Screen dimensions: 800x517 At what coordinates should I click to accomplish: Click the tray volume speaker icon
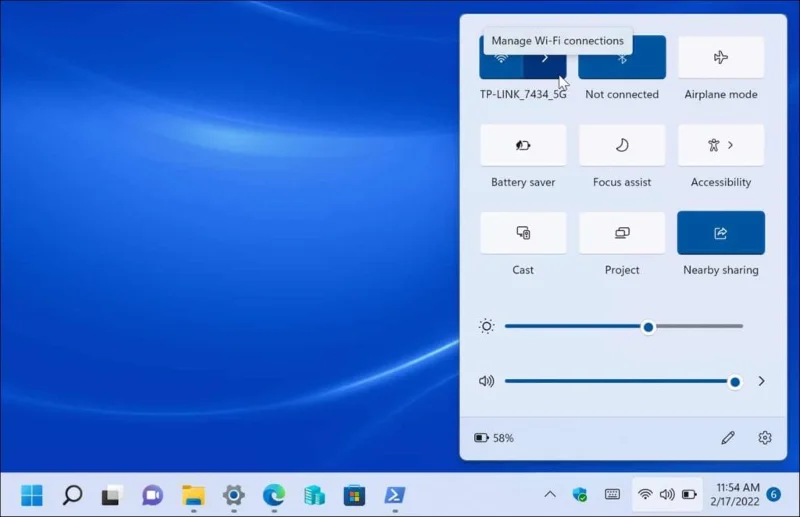tap(667, 494)
